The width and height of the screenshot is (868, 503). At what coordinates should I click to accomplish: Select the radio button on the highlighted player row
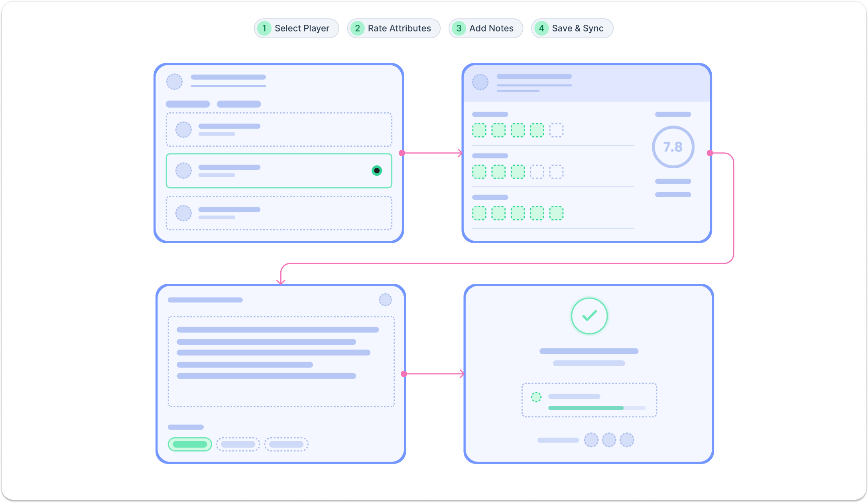click(x=376, y=171)
